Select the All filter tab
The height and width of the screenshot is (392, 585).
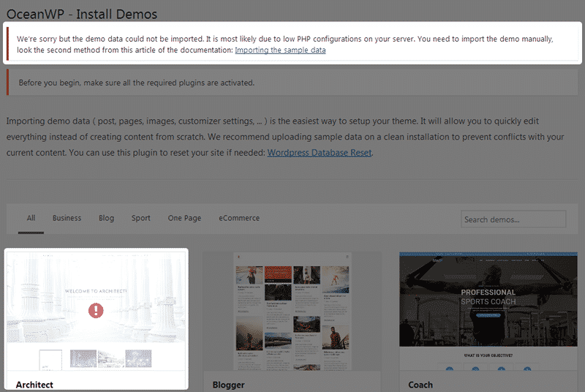pos(31,218)
